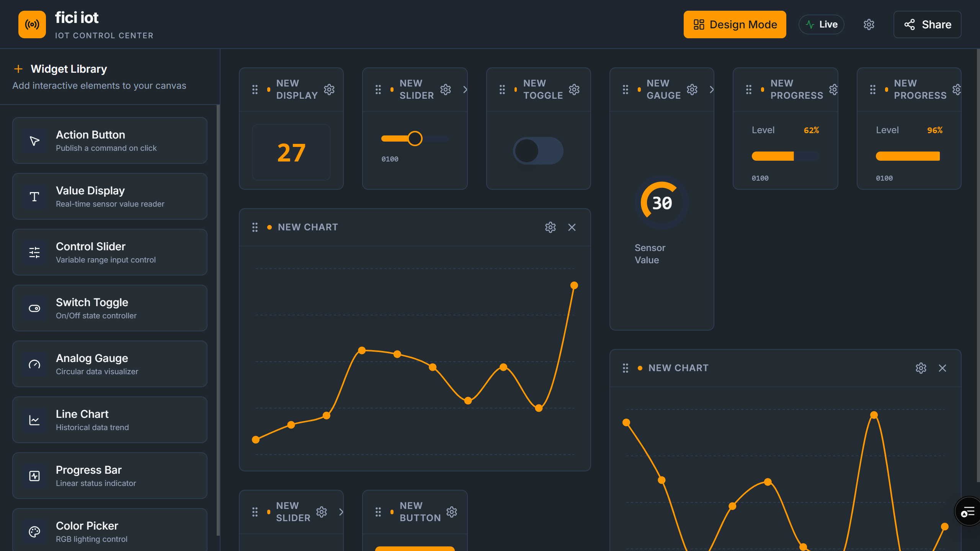
Task: Click the plus icon beside Widget Library
Action: click(18, 69)
